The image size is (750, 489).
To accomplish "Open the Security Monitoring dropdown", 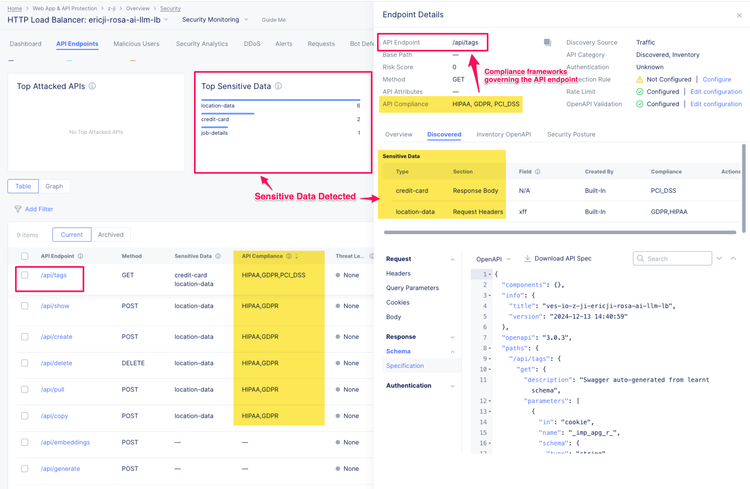I will point(214,19).
